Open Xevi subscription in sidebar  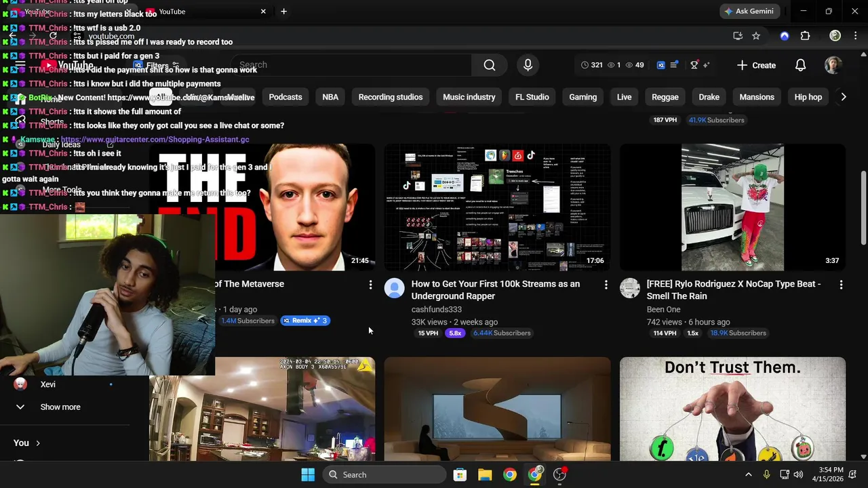[47, 384]
